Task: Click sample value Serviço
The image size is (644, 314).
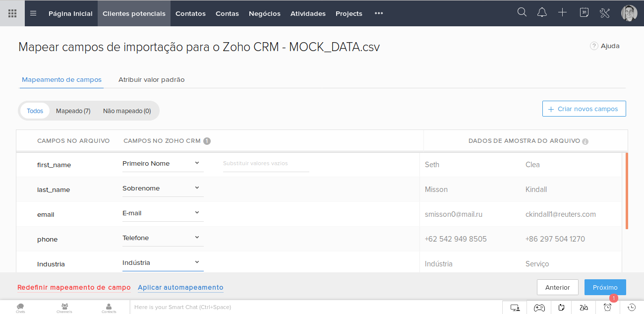Action: point(537,264)
